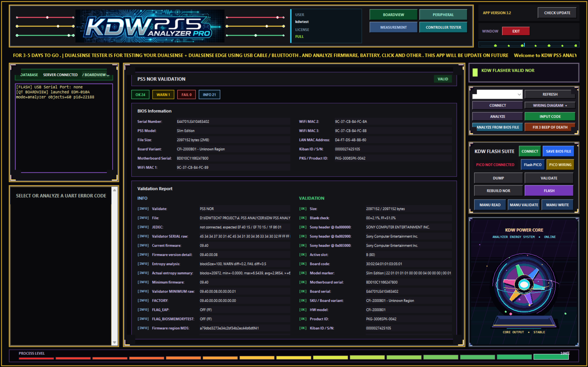
Task: Filter validation by FAIL 0
Action: click(x=186, y=95)
